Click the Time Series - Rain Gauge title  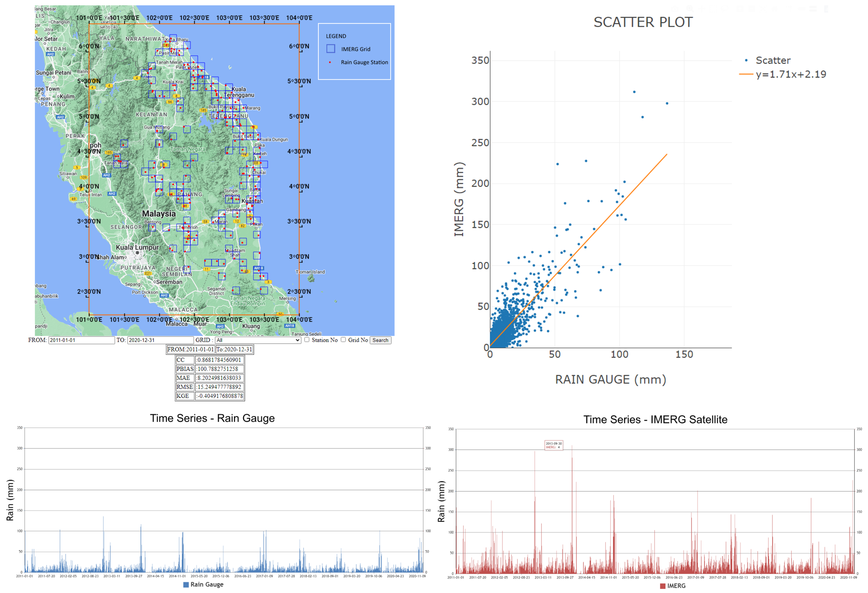click(x=212, y=418)
